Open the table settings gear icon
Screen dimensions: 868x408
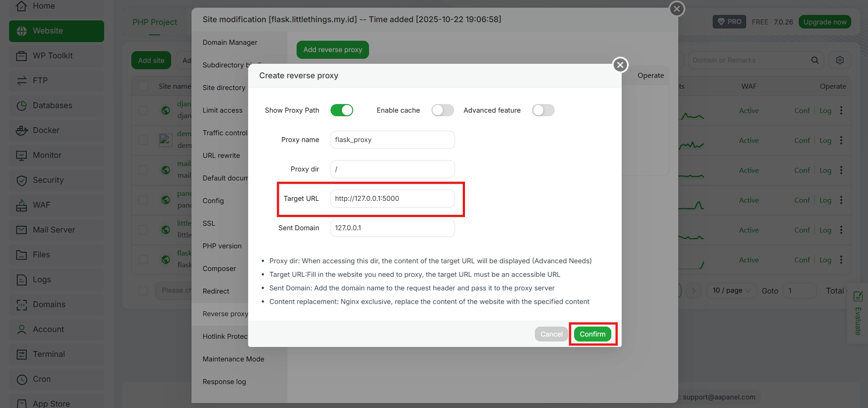click(x=840, y=60)
